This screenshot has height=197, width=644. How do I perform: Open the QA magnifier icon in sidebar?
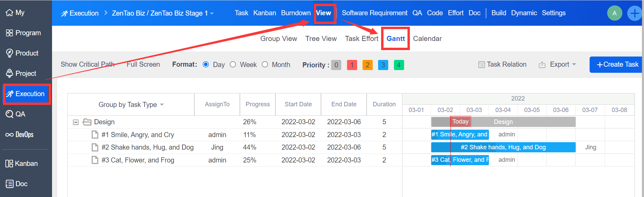(x=9, y=114)
